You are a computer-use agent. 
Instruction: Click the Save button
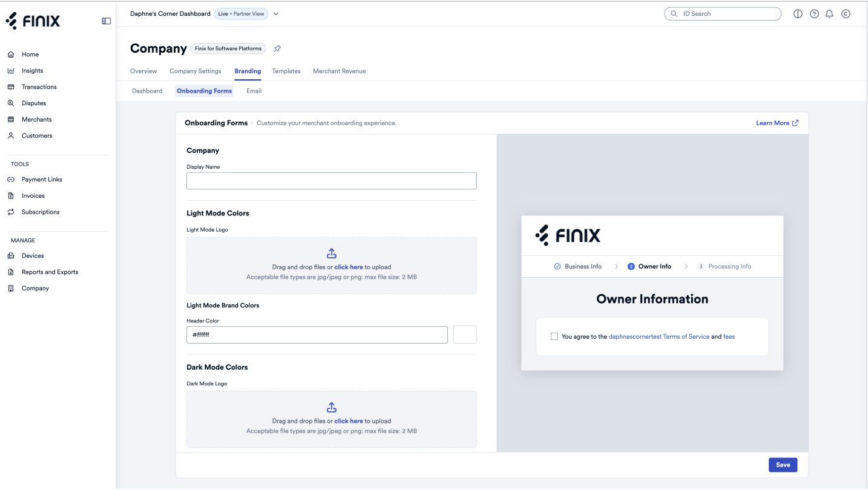click(x=783, y=465)
